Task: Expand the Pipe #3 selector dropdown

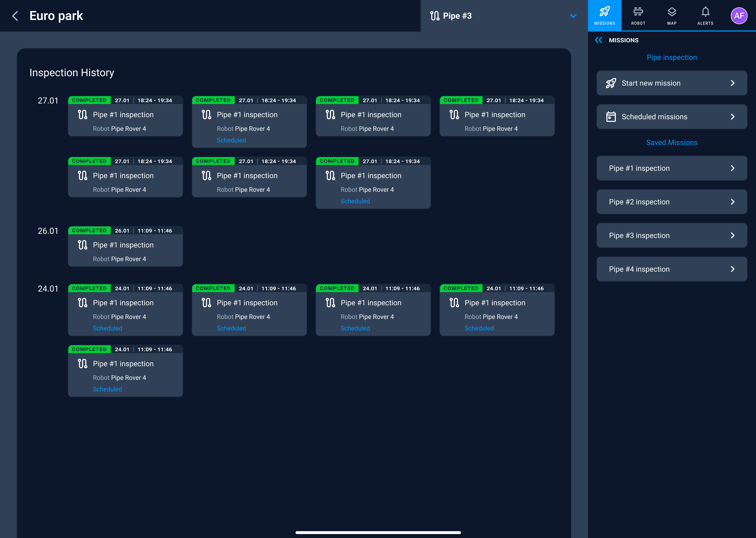Action: [x=573, y=16]
